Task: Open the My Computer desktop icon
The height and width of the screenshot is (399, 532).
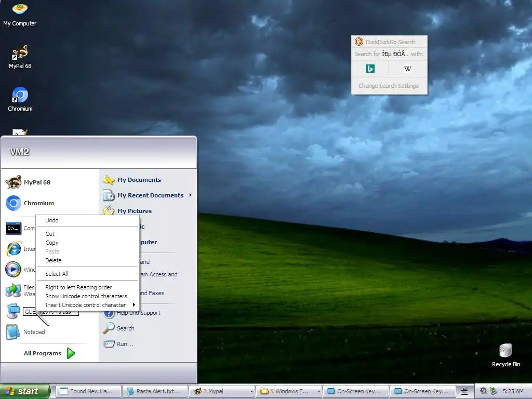Action: coord(20,14)
